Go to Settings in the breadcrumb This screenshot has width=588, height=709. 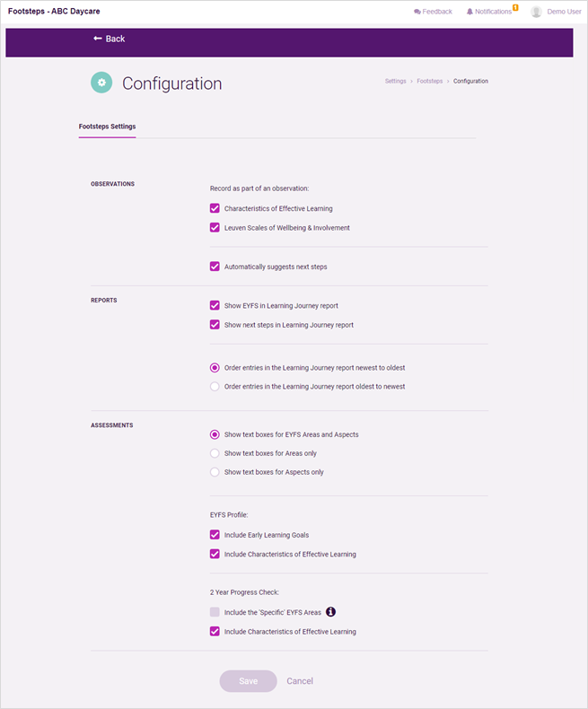[x=395, y=81]
